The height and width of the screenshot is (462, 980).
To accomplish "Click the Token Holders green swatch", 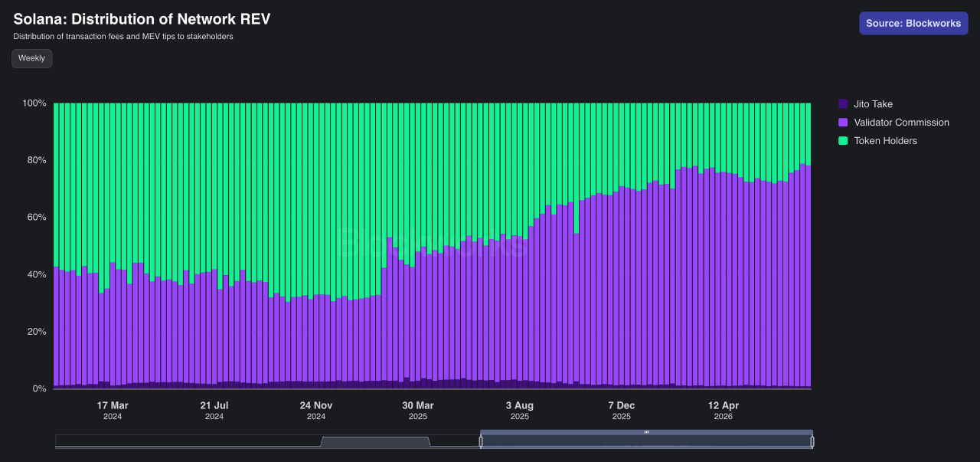I will pos(843,141).
